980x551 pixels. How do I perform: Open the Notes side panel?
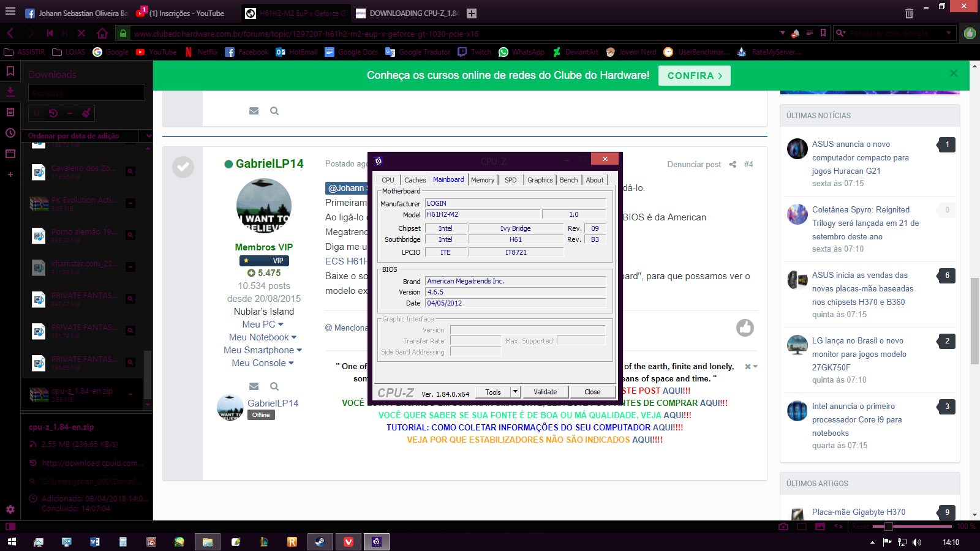tap(10, 112)
